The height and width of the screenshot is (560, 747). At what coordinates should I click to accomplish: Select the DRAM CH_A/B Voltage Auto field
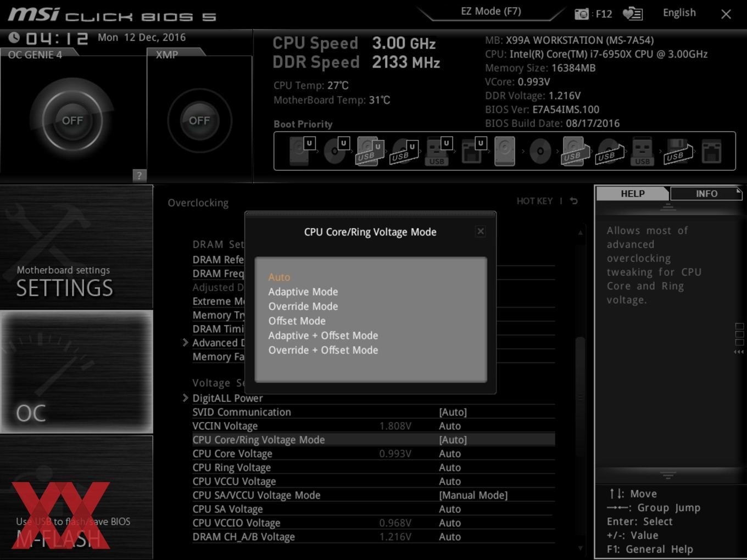[x=450, y=537]
